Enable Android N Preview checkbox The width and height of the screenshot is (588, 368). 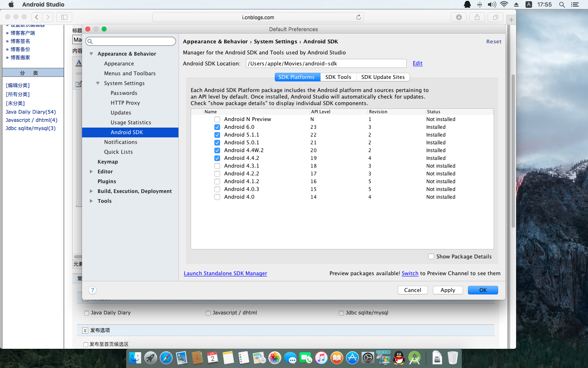pyautogui.click(x=217, y=119)
